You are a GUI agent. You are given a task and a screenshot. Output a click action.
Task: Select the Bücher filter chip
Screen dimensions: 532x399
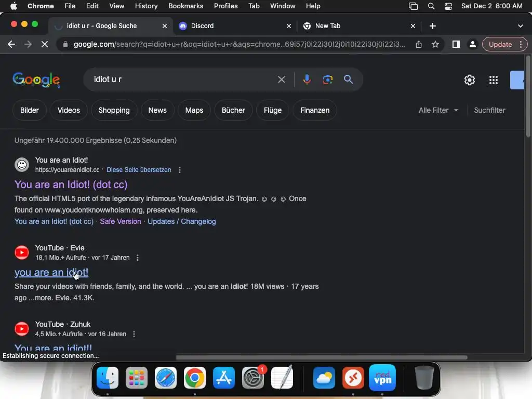click(x=233, y=110)
